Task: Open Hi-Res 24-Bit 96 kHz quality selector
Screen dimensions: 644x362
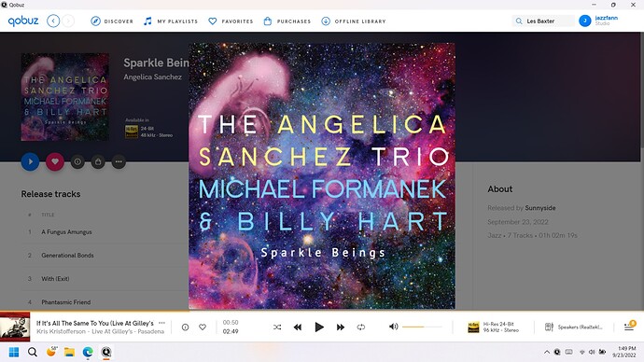Action: click(x=494, y=327)
